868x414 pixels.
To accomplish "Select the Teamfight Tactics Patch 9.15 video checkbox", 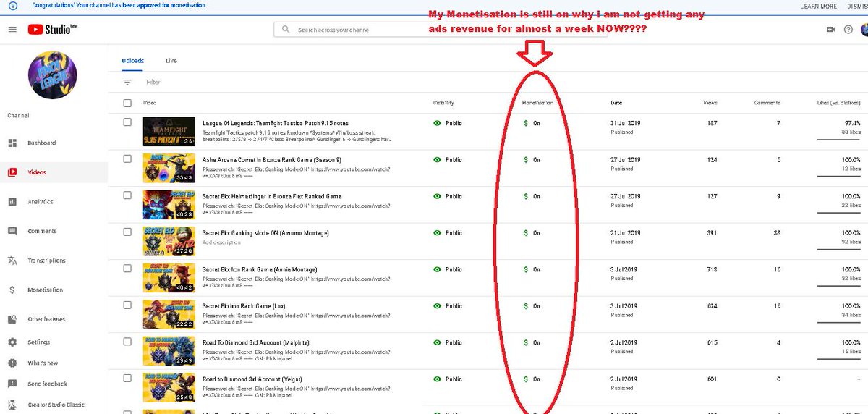I will pos(127,122).
